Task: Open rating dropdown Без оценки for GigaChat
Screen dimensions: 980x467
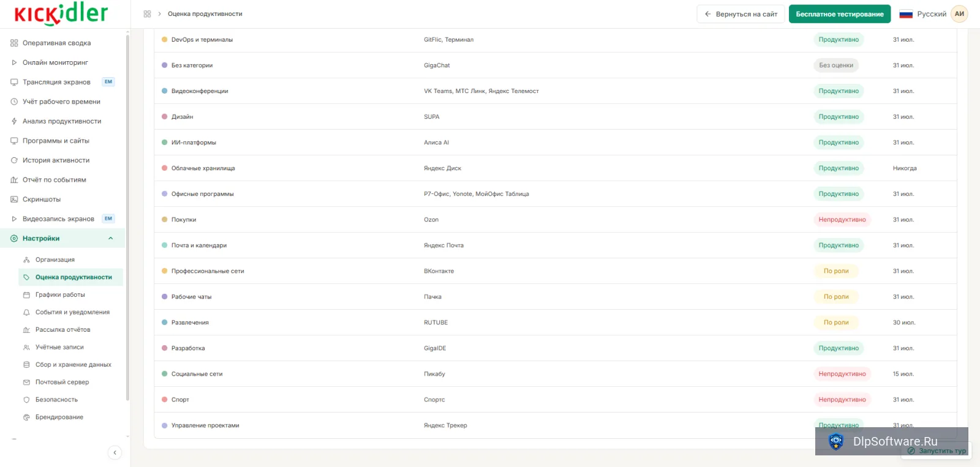Action: coord(836,65)
